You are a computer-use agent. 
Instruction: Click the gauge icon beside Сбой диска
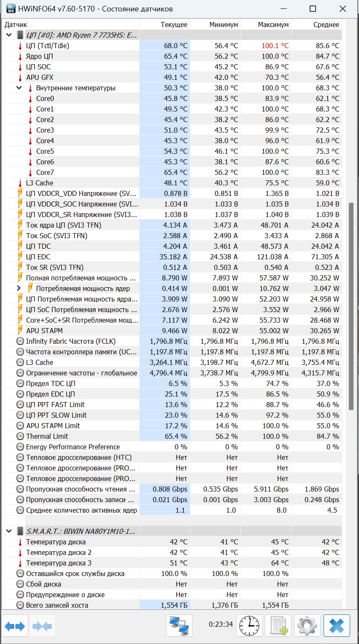20,584
